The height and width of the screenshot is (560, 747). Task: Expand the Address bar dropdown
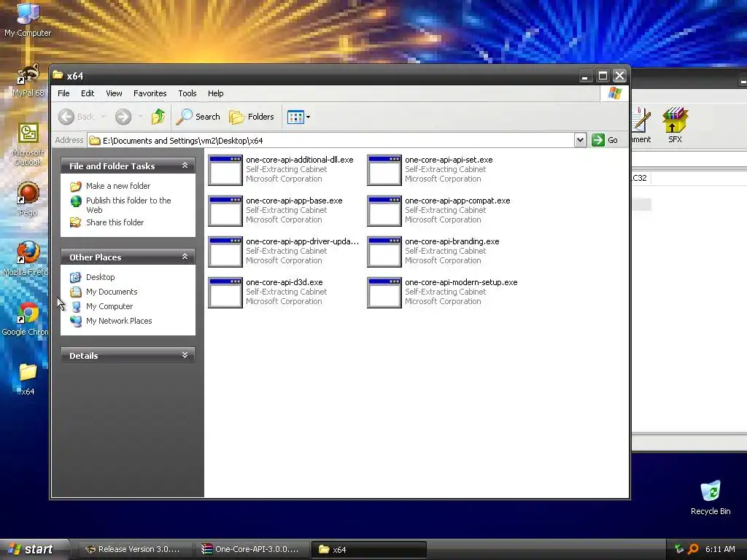coord(580,140)
